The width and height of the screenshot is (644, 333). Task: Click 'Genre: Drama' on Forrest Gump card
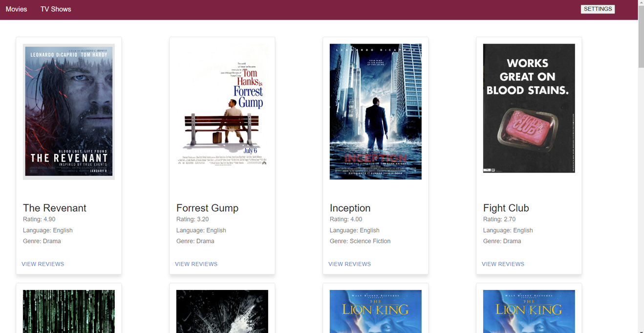(195, 241)
